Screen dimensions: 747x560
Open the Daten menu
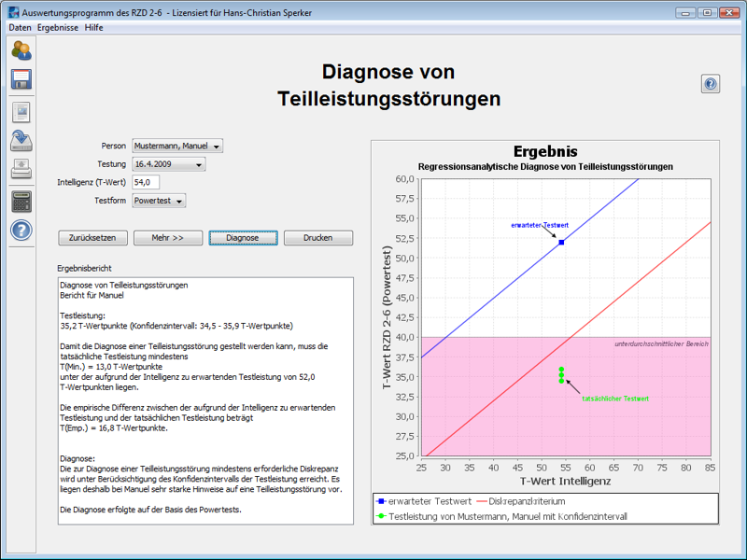coord(20,28)
